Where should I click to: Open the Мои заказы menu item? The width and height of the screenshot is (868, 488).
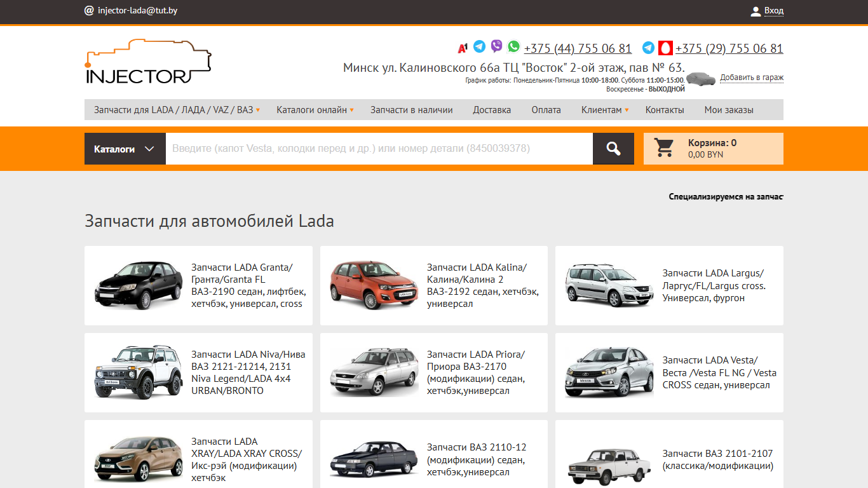(x=729, y=110)
